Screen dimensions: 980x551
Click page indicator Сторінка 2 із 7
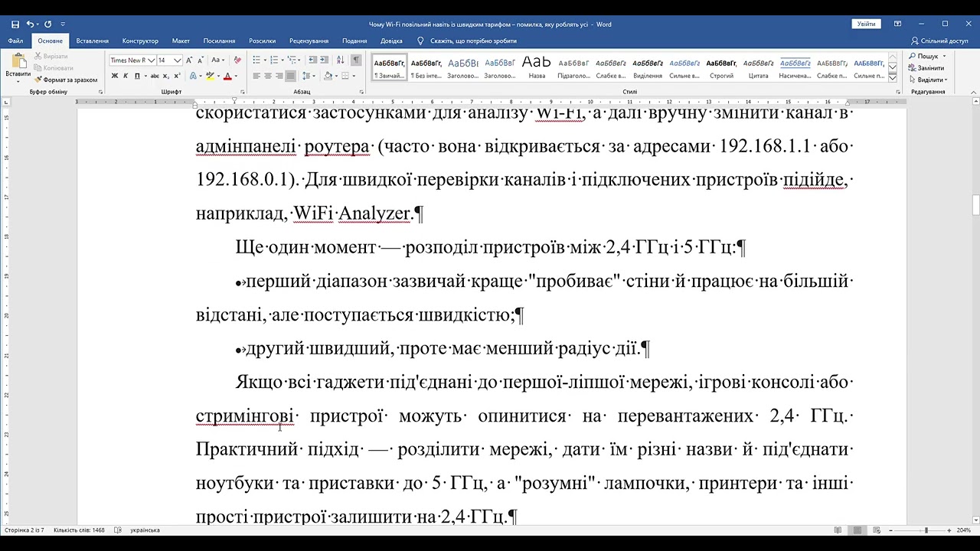click(24, 530)
